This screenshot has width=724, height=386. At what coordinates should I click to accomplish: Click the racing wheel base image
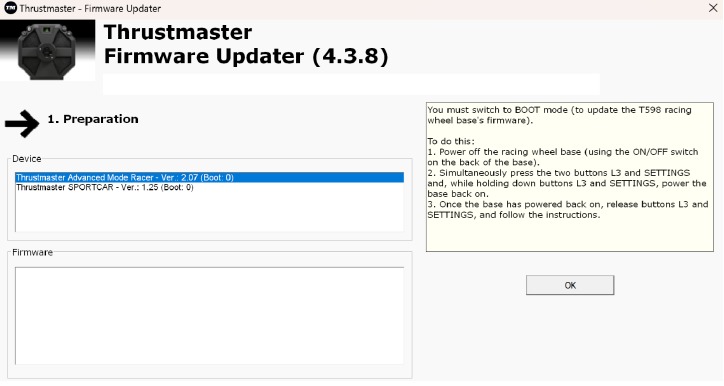[x=48, y=50]
